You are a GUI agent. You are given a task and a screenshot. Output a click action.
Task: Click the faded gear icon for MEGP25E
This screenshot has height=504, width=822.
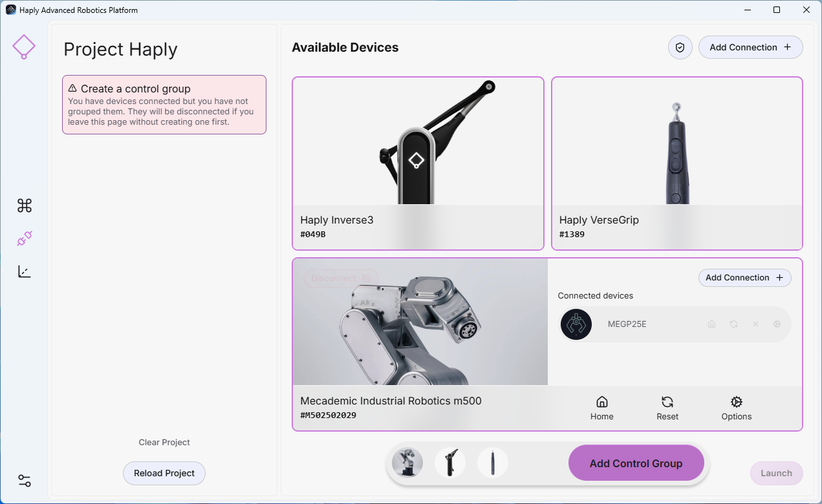[x=777, y=324]
